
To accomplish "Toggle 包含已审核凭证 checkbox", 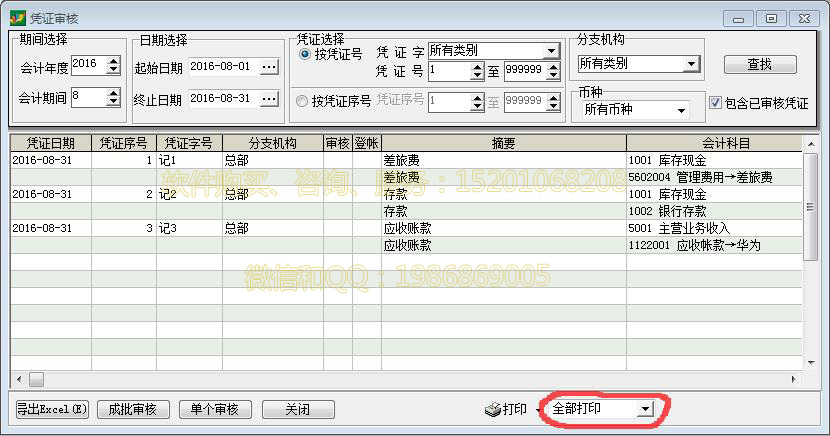I will [x=715, y=103].
